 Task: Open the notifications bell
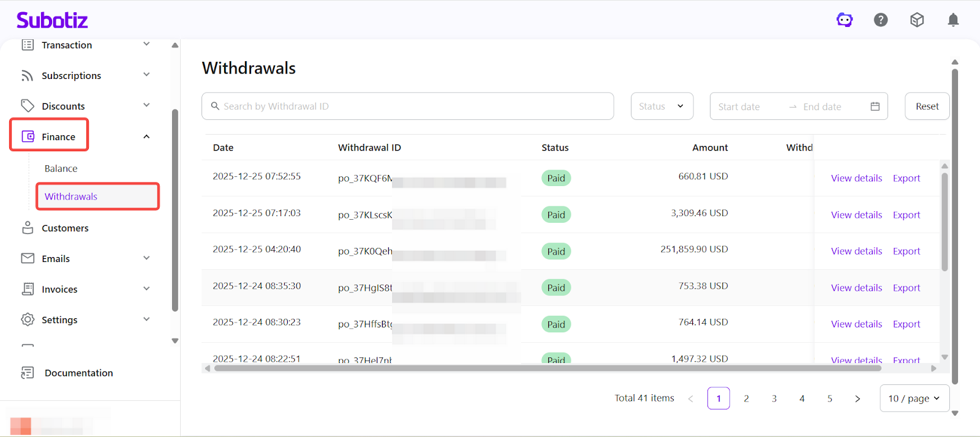953,20
